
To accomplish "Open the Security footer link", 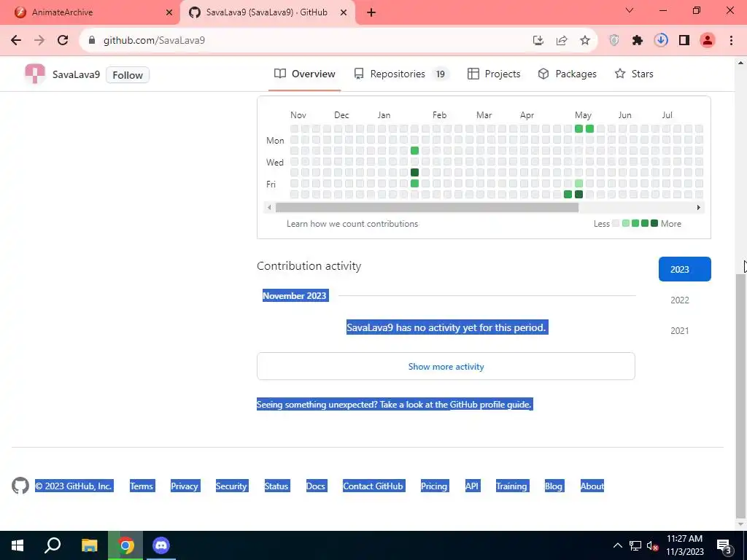I will click(x=231, y=486).
